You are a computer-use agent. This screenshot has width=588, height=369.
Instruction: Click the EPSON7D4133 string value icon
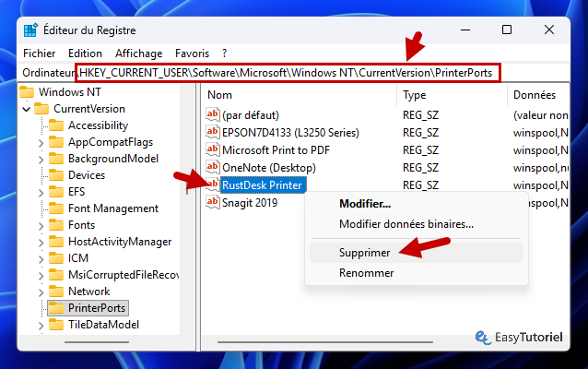coord(213,132)
